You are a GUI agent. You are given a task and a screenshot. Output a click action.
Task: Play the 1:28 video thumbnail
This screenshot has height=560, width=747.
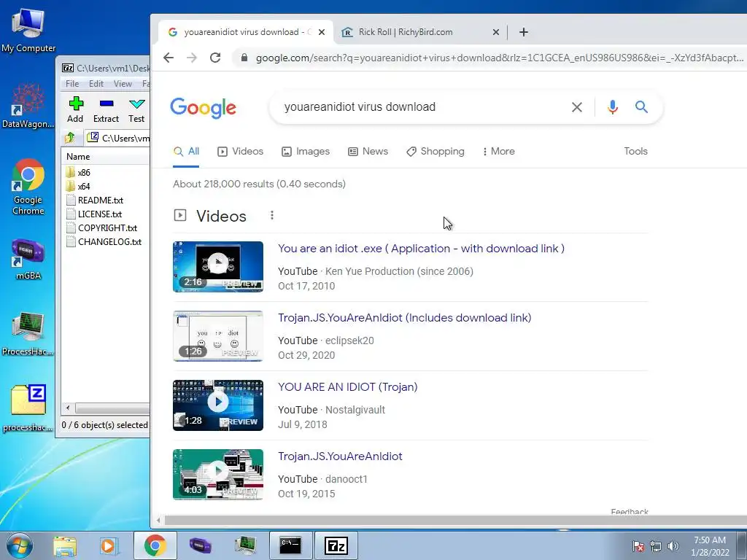pyautogui.click(x=218, y=405)
